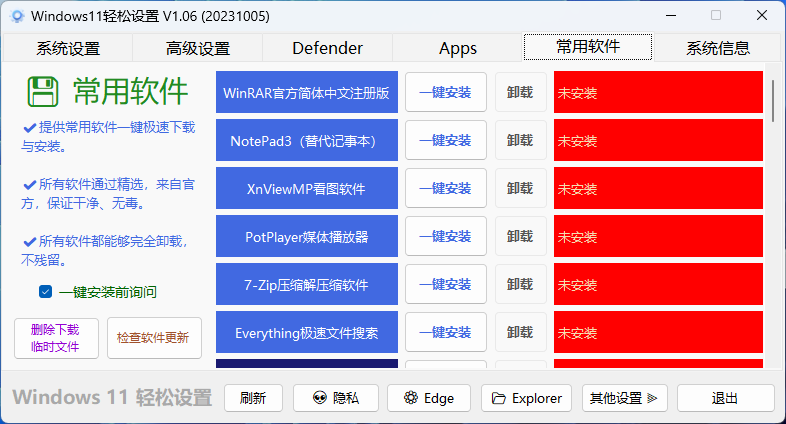Click 所有软件通过精选 description text
This screenshot has width=786, height=424.
[108, 194]
